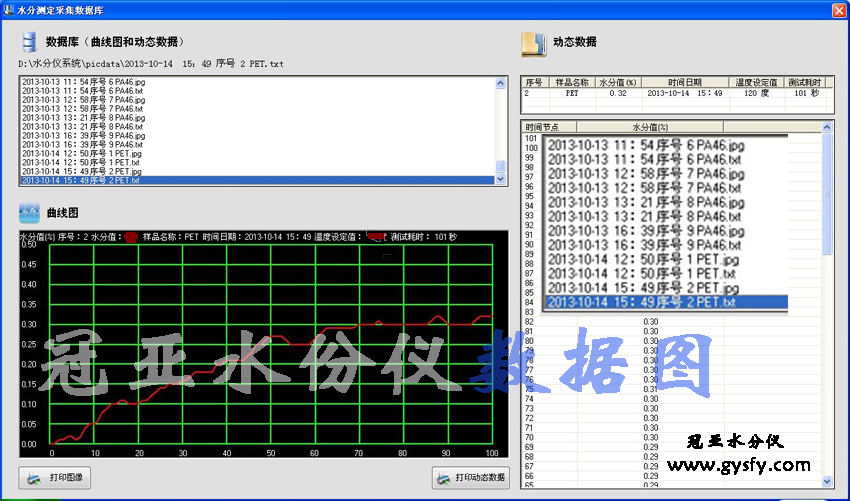Click the 120 度 temperature cell
This screenshot has height=501, width=850.
(756, 93)
